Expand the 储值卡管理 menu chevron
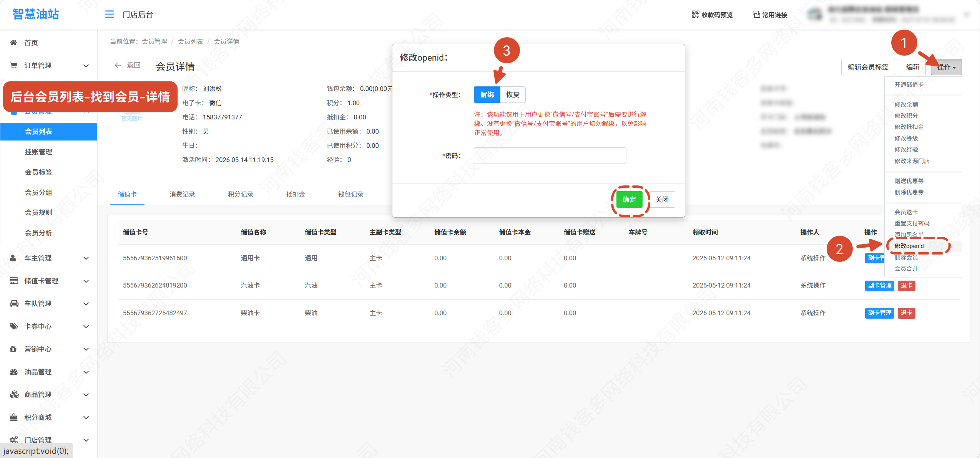This screenshot has width=980, height=458. (x=86, y=281)
